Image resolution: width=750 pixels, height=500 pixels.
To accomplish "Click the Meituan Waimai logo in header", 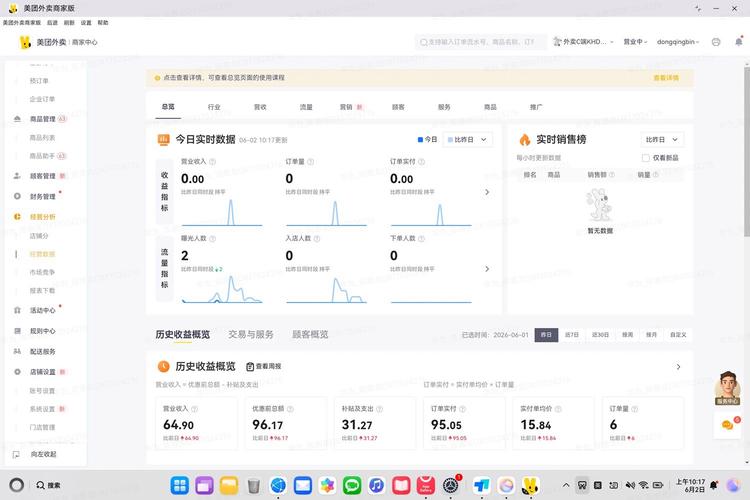I will pos(25,42).
